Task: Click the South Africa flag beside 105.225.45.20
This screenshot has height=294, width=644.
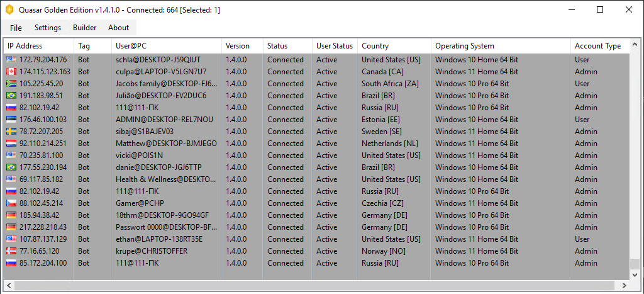Action: 11,84
